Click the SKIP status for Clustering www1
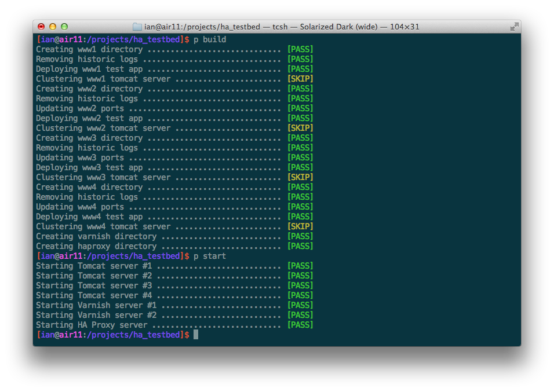The height and width of the screenshot is (392, 554). pyautogui.click(x=300, y=79)
